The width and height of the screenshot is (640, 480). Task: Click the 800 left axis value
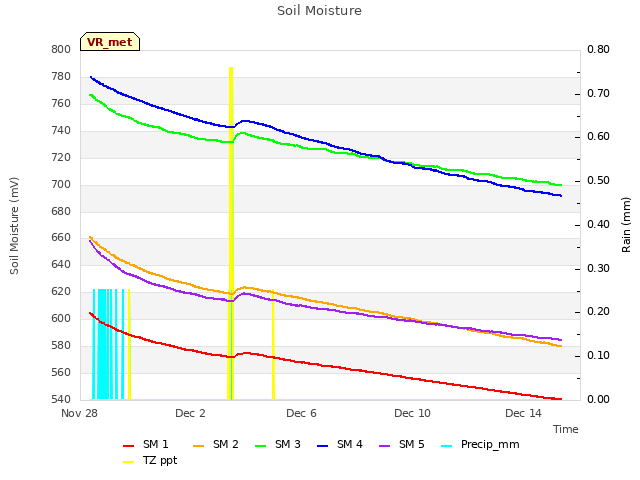pos(61,49)
